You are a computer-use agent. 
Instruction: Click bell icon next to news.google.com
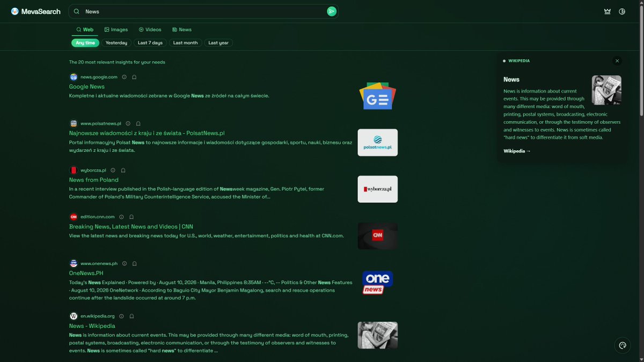coord(134,77)
